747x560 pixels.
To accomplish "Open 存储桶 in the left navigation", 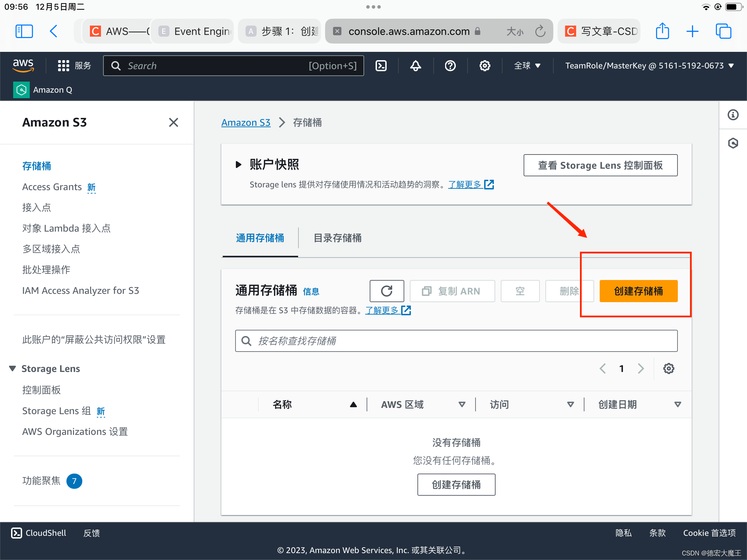I will click(x=37, y=166).
